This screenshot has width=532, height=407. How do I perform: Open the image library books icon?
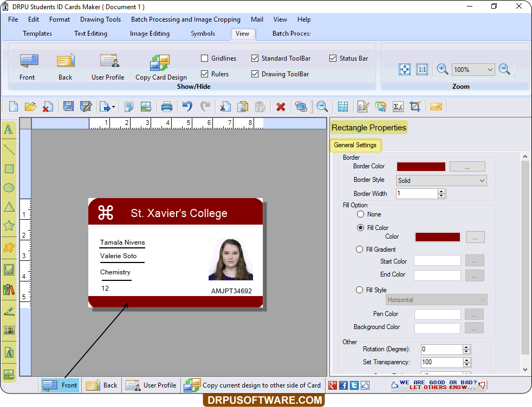point(9,290)
